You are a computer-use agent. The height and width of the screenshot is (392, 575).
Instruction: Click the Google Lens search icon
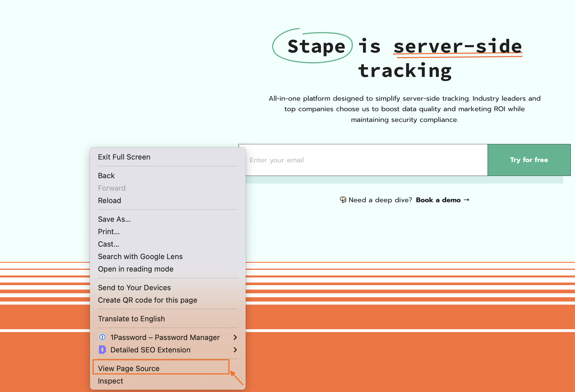140,257
